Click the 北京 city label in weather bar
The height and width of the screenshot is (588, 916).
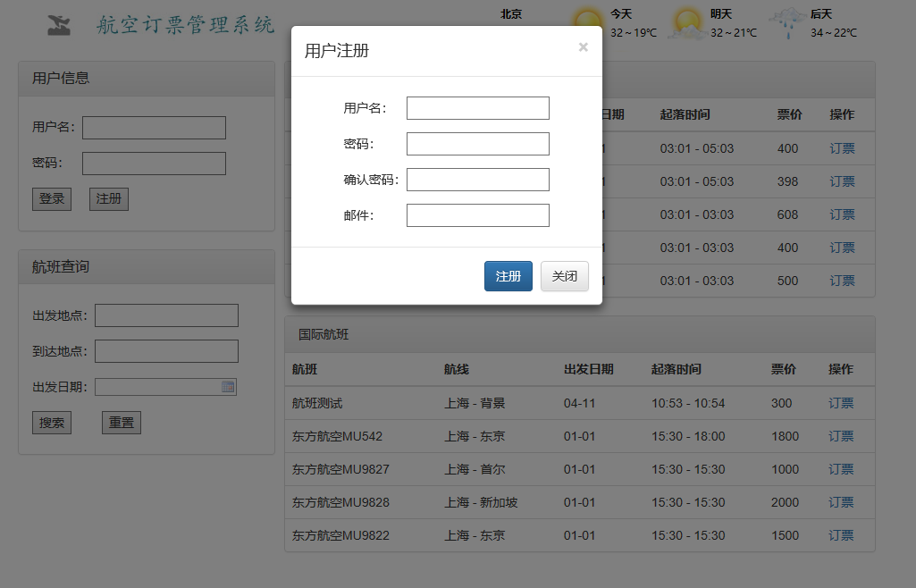[511, 14]
